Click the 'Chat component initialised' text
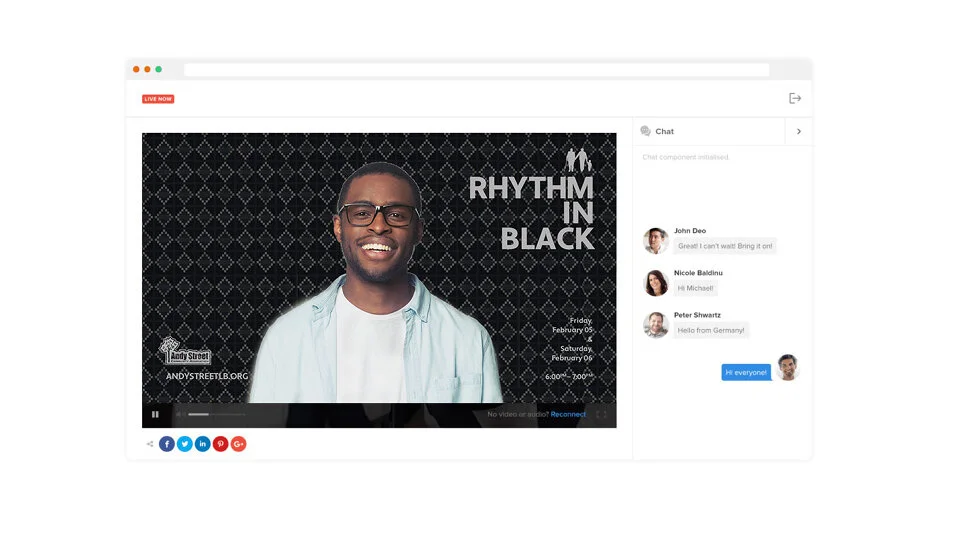This screenshot has width=960, height=540. point(686,157)
